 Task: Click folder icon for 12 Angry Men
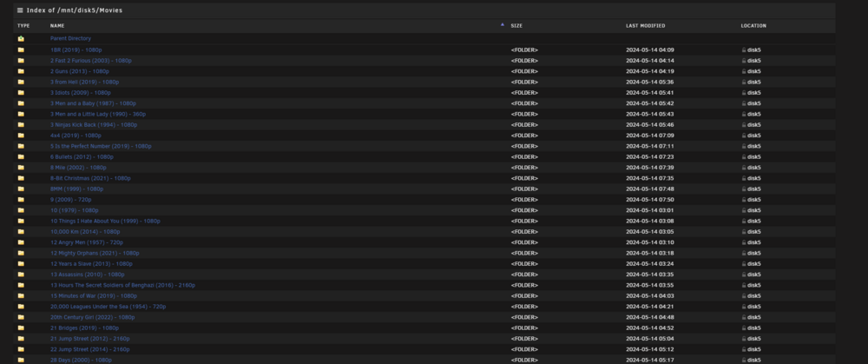(21, 242)
